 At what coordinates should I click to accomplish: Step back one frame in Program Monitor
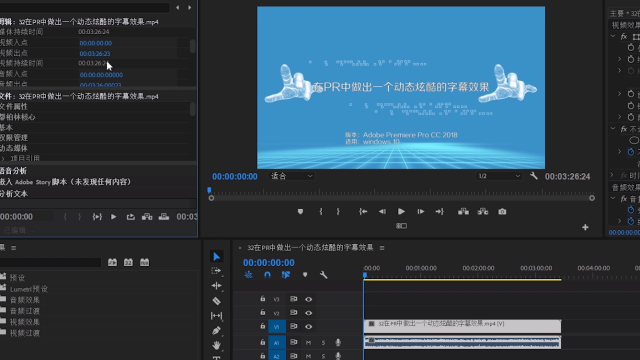(x=382, y=211)
